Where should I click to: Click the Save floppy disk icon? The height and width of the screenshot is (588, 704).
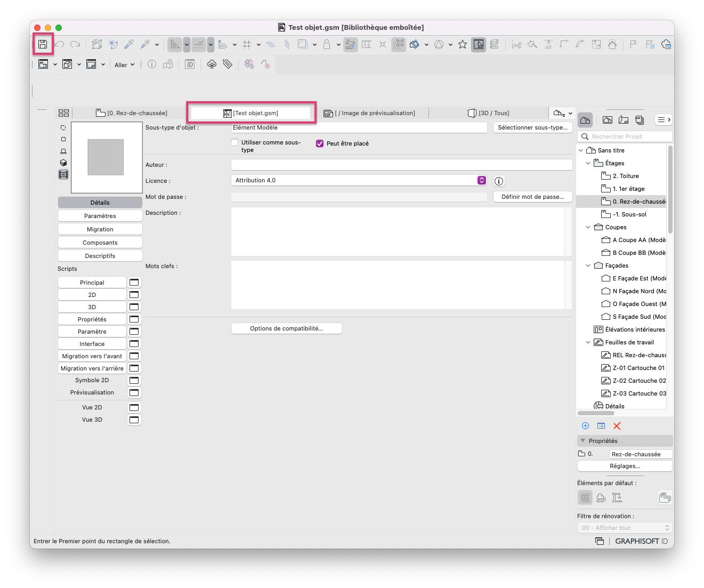tap(43, 44)
